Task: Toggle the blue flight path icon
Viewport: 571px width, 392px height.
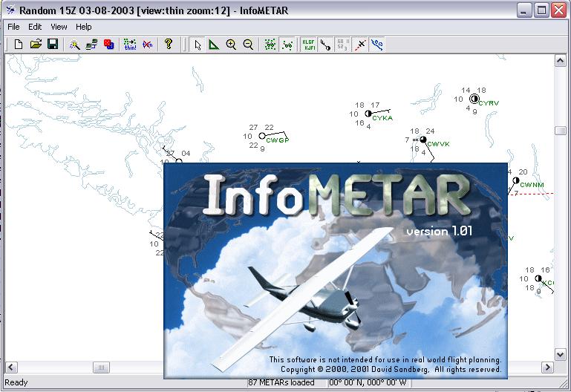Action: tap(377, 45)
